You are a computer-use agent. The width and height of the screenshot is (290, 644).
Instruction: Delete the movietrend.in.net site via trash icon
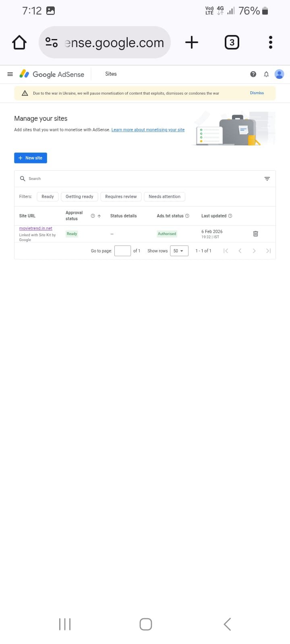255,234
